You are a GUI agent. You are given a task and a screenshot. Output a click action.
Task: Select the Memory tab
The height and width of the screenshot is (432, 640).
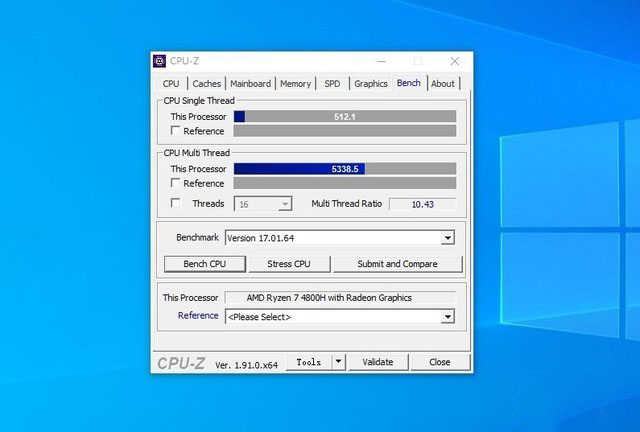[296, 84]
